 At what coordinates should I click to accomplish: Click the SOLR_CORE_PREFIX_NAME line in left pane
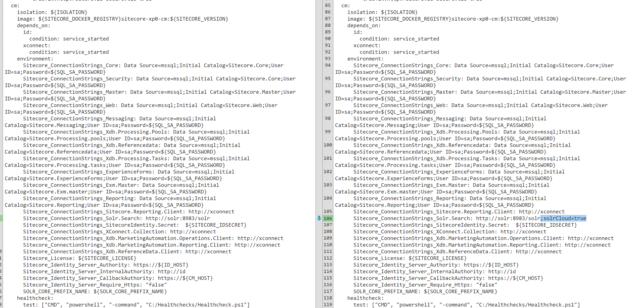(x=95, y=292)
